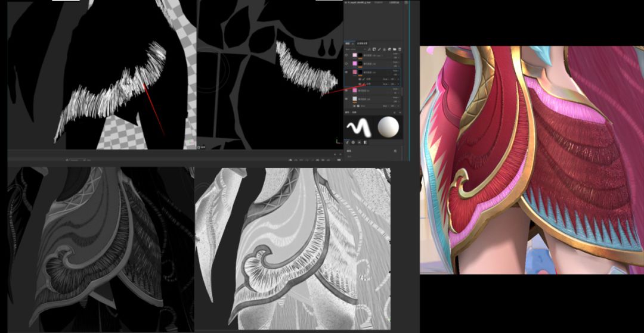Toggle visibility of the bottom light-gray layer

point(346,99)
